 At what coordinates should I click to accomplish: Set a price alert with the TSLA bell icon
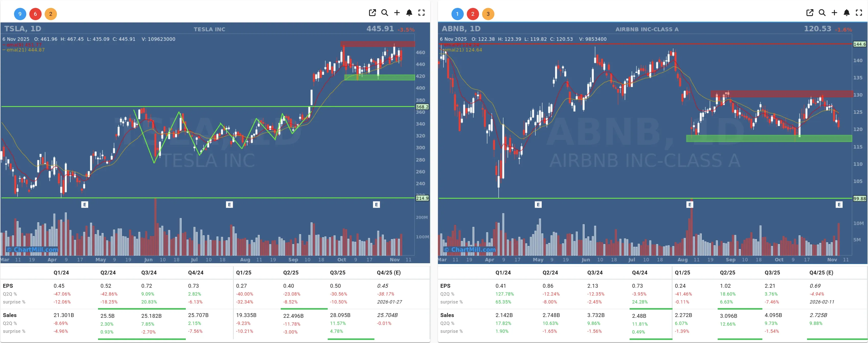[409, 12]
